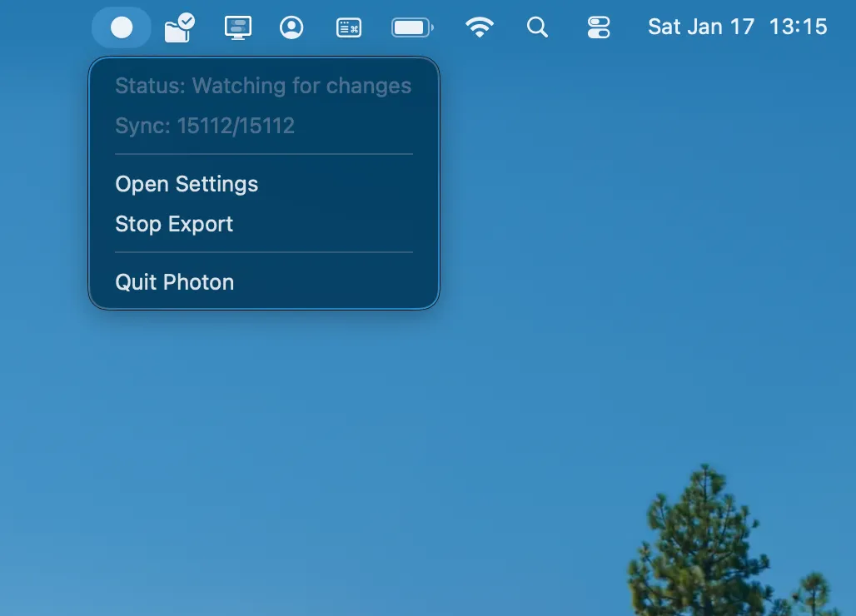Open Control Center toggles icon
The image size is (856, 616).
point(599,27)
